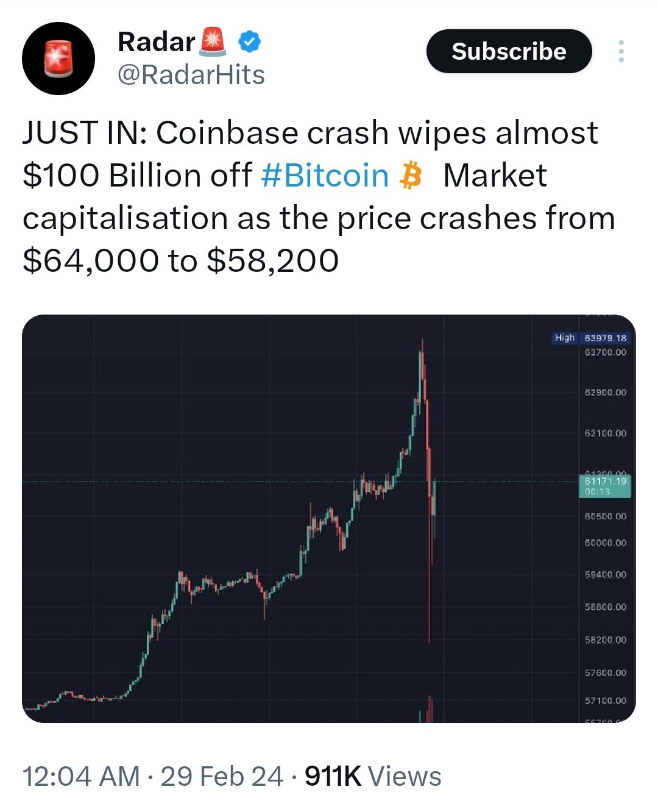Image resolution: width=658 pixels, height=812 pixels.
Task: Subscribe to Radar
Action: click(509, 51)
